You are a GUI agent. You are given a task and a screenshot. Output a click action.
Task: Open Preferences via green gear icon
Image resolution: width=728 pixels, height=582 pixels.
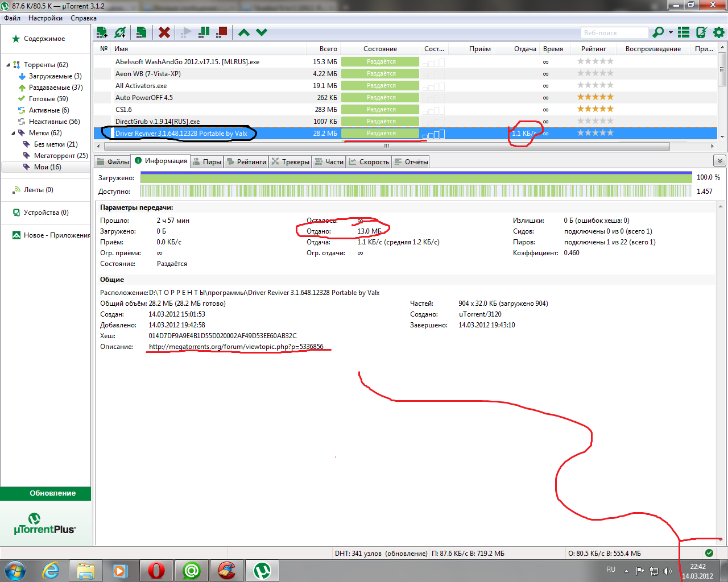(x=719, y=32)
